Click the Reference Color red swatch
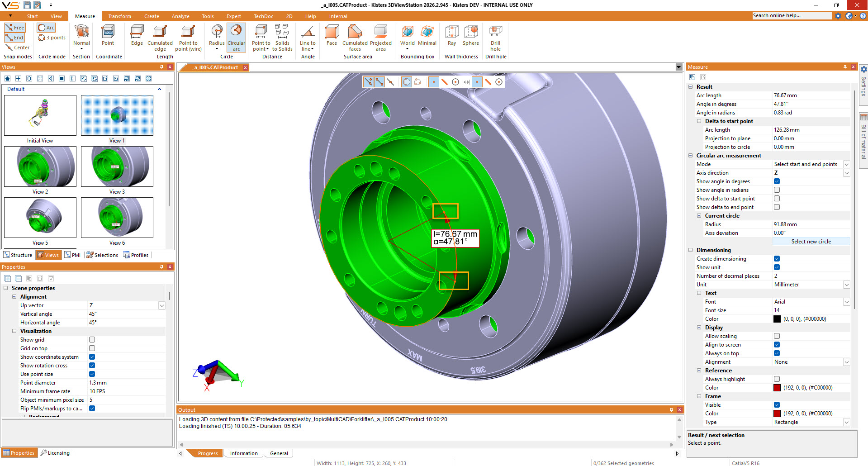The image size is (868, 466). pos(777,388)
